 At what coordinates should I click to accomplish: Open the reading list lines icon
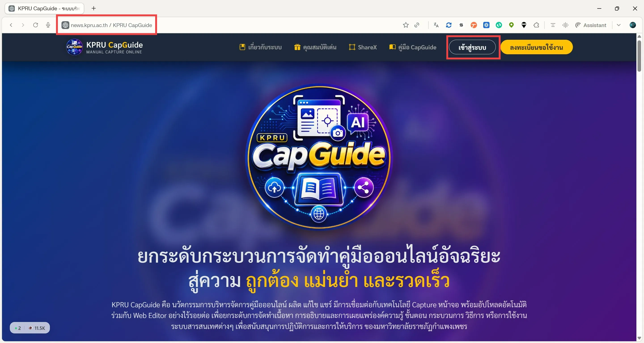tap(553, 25)
